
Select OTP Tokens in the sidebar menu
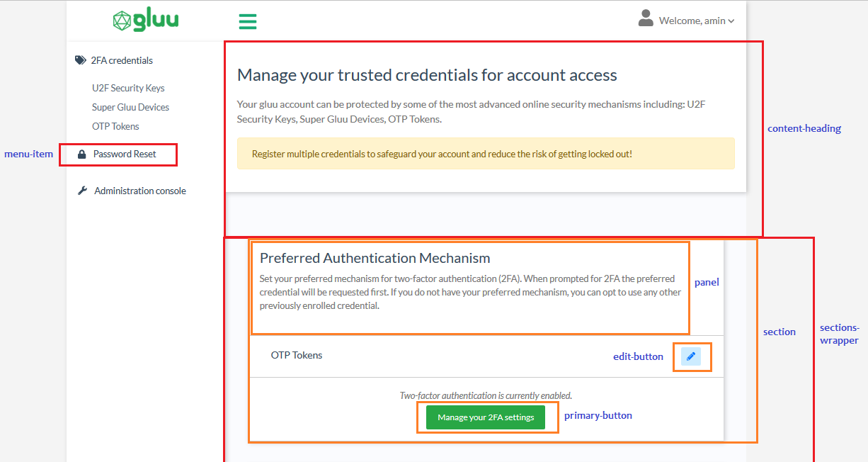click(115, 126)
